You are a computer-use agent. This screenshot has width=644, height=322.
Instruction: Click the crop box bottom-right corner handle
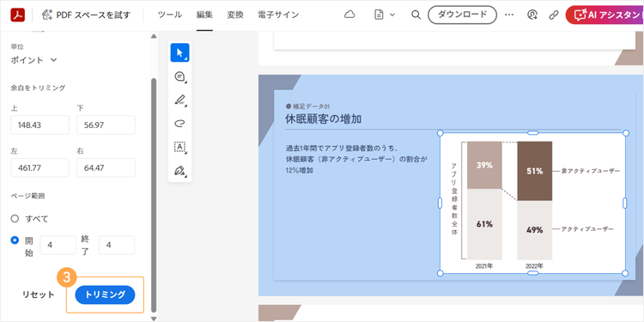(x=625, y=273)
